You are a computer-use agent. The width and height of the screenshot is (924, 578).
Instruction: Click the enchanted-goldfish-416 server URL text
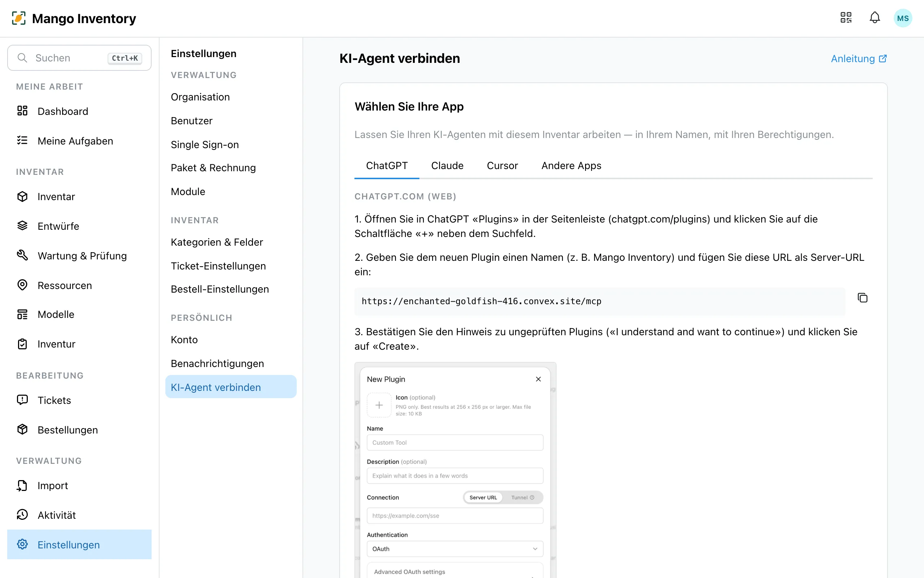(x=481, y=301)
